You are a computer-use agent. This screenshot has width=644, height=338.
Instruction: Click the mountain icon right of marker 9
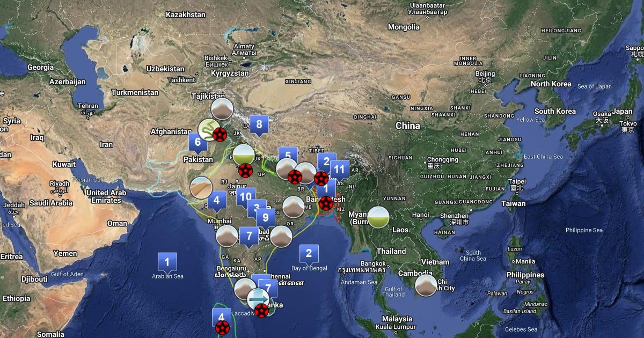pyautogui.click(x=281, y=237)
